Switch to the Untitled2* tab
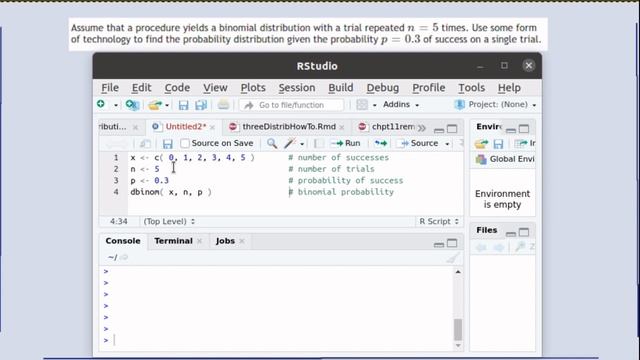The image size is (640, 360). point(185,127)
